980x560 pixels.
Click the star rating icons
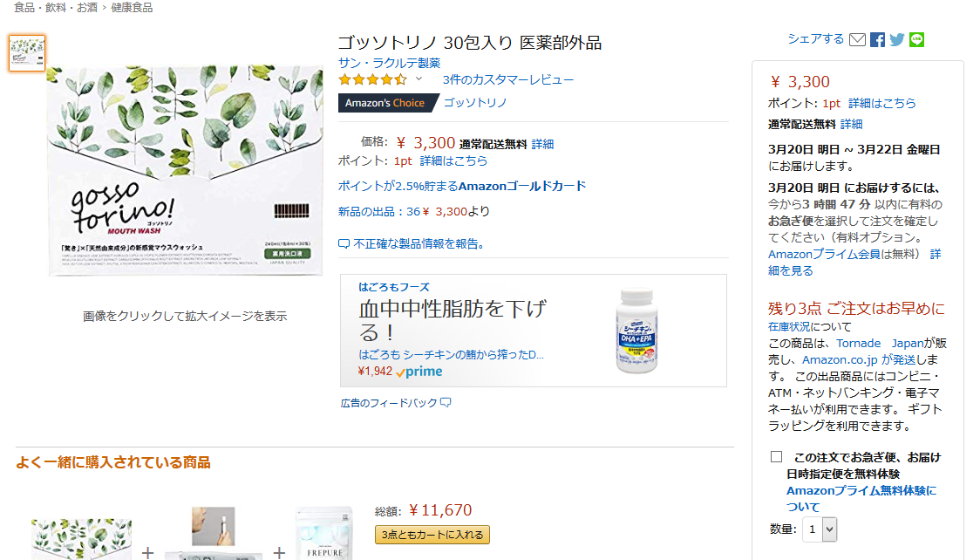tap(372, 79)
